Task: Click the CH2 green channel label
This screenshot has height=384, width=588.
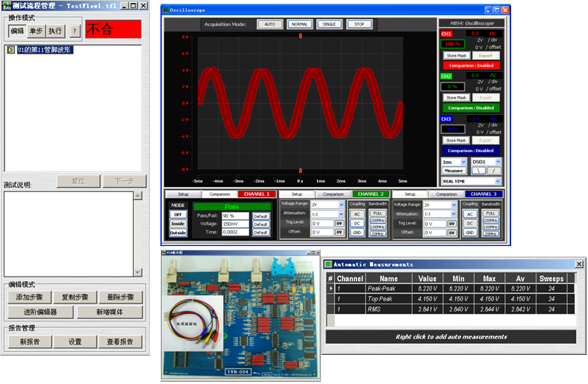Action: pyautogui.click(x=446, y=76)
